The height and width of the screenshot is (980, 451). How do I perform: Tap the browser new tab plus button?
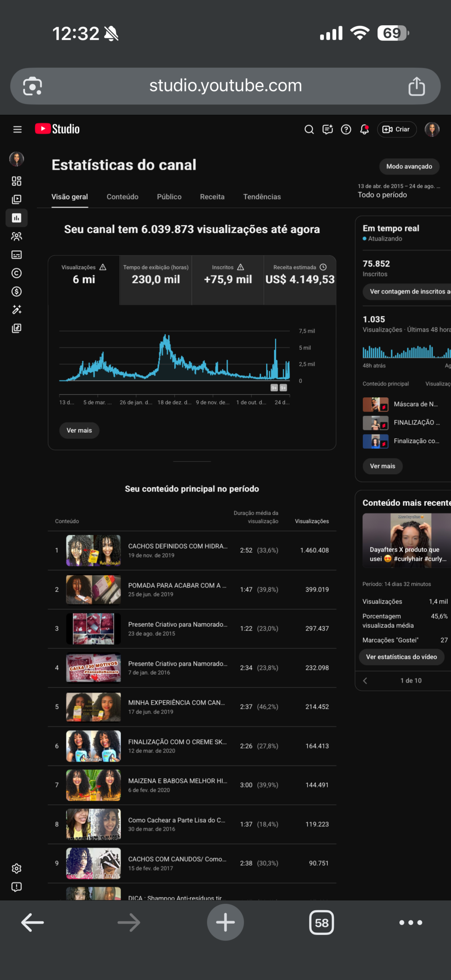pos(225,923)
